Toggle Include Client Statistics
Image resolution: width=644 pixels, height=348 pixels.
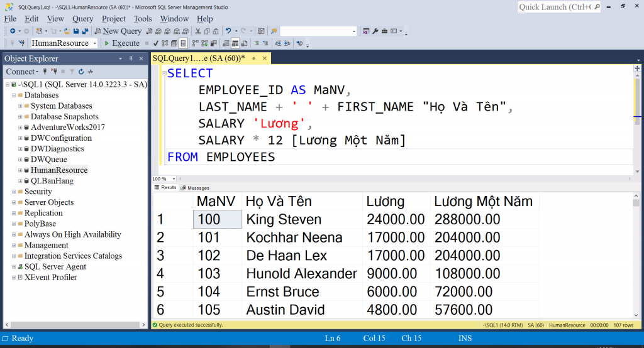(x=214, y=43)
